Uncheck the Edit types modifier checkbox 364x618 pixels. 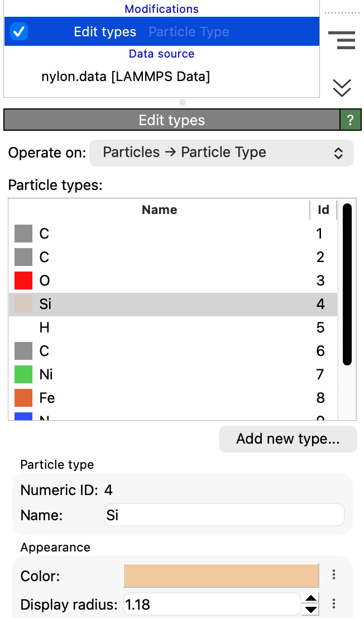coord(19,32)
